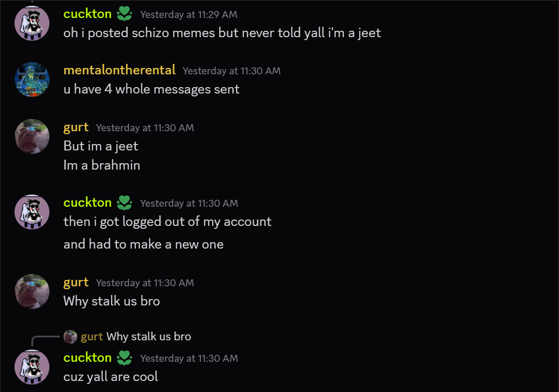Click gurt's avatar beside the standalone "Why stalk us bro" message
559x392 pixels.
click(31, 292)
